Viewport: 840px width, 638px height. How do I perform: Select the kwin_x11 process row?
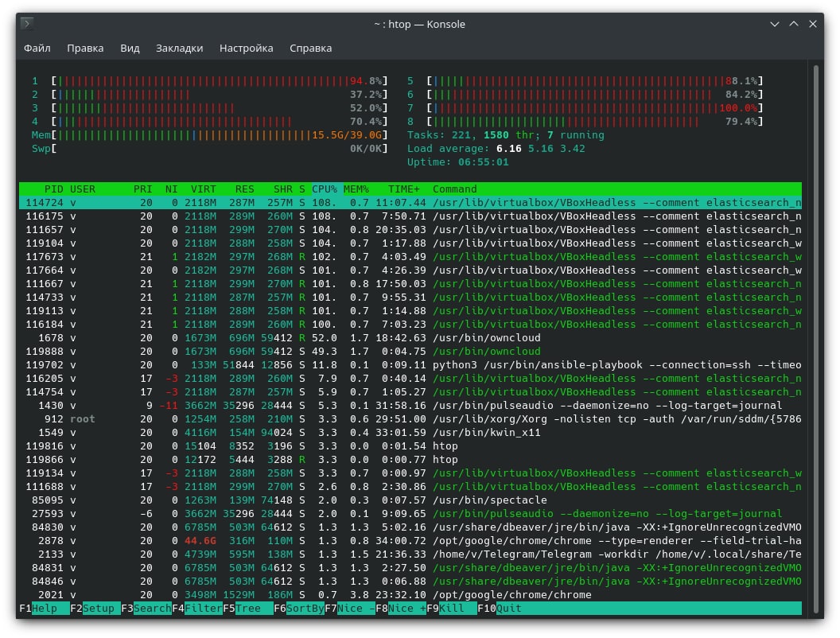[410, 432]
